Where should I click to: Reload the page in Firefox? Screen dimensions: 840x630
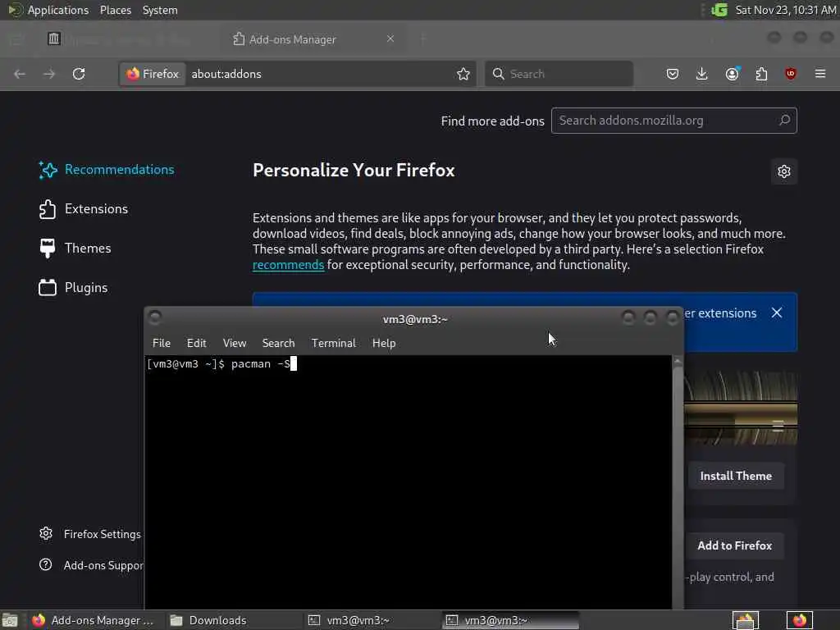(x=79, y=74)
